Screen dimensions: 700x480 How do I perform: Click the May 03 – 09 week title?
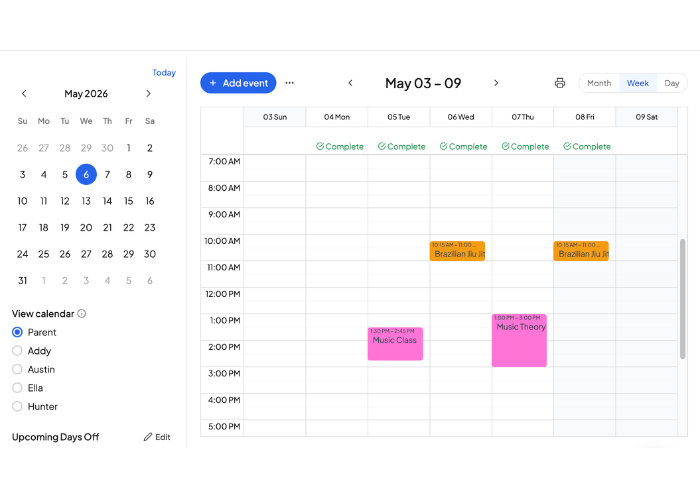[423, 83]
